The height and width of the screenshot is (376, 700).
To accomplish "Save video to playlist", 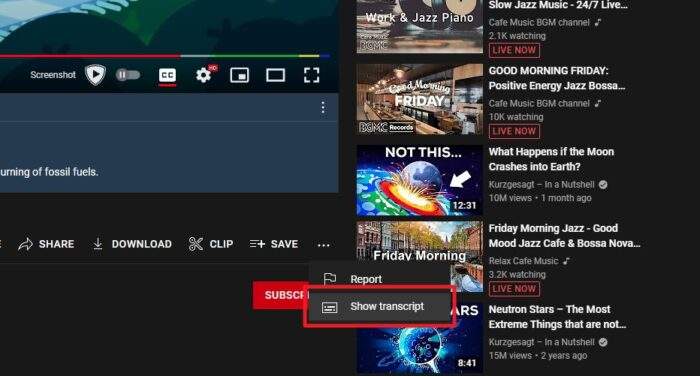I will click(x=274, y=244).
